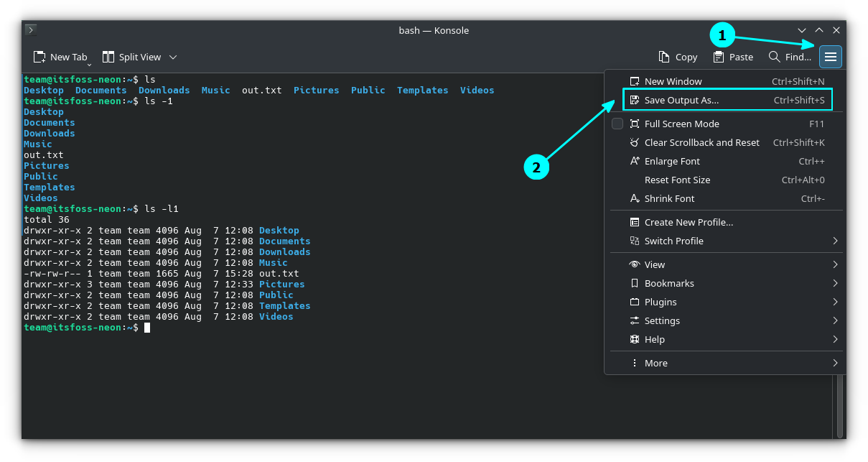Click the Split View icon
Screen dimensions: 868x462
tap(109, 57)
